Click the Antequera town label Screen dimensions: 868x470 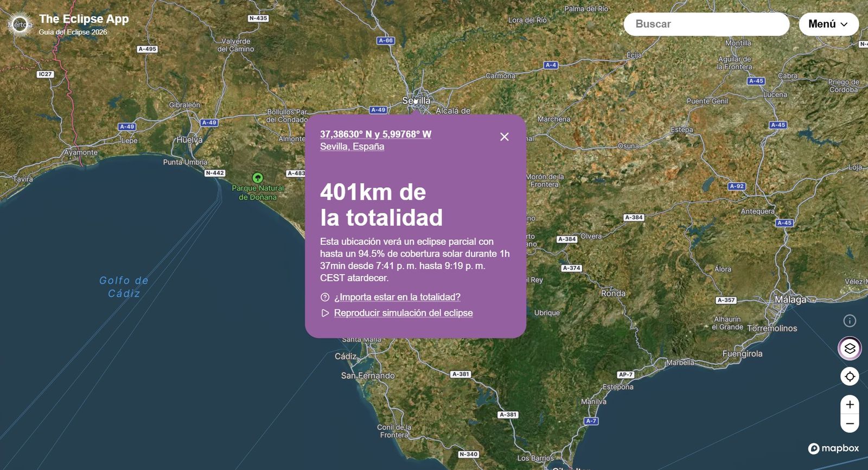(758, 211)
